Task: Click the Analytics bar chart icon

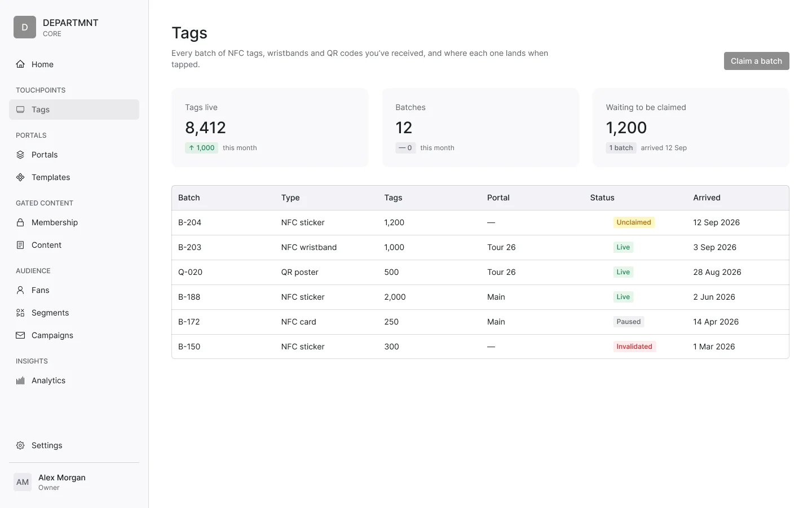Action: [20, 380]
